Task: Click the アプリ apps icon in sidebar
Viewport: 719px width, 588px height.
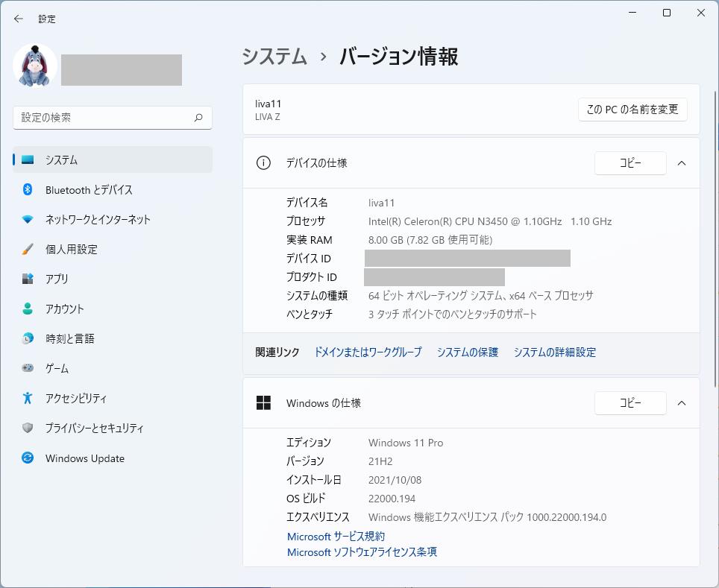Action: (x=28, y=279)
